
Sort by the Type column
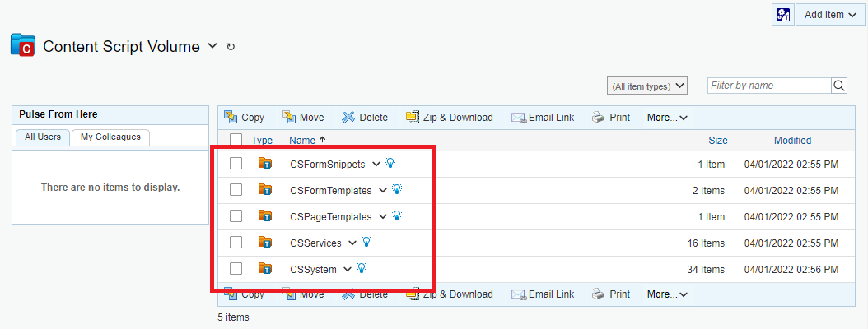coord(262,141)
